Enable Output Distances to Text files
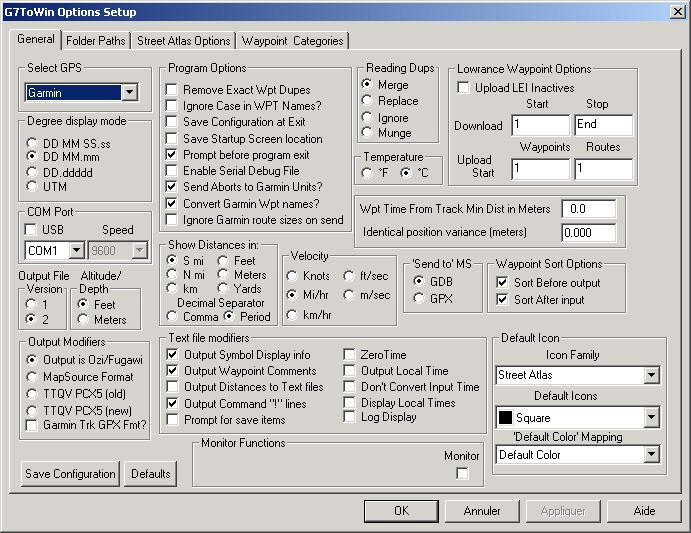Screen dimensions: 691x533 click(172, 387)
